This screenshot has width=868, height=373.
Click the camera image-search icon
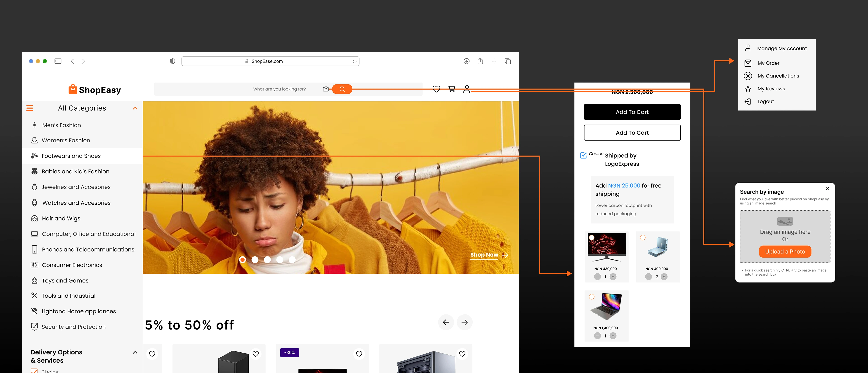click(x=325, y=89)
